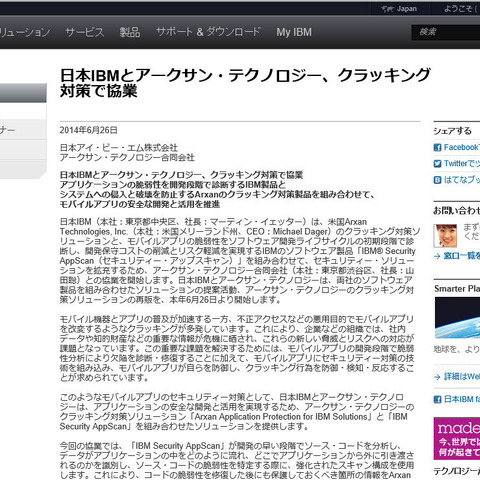
Task: Click the Facebook share icon
Action: (x=437, y=147)
